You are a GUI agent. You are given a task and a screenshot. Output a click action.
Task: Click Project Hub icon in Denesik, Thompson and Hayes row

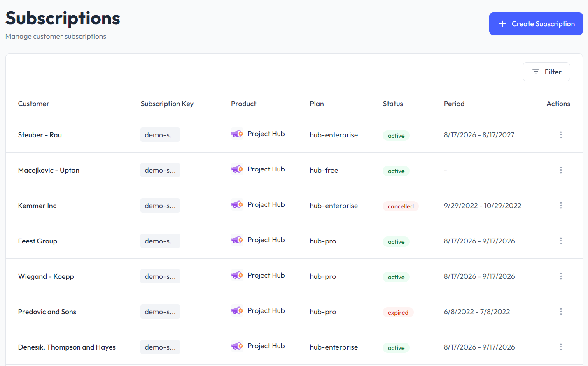click(237, 346)
